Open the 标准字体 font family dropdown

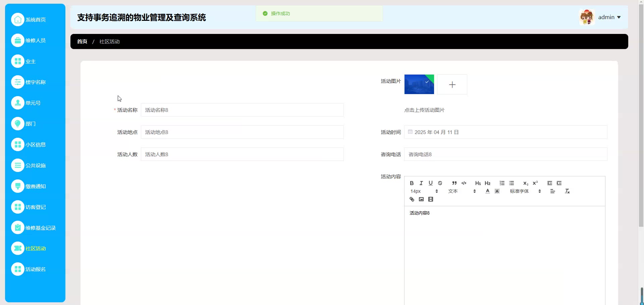point(525,191)
